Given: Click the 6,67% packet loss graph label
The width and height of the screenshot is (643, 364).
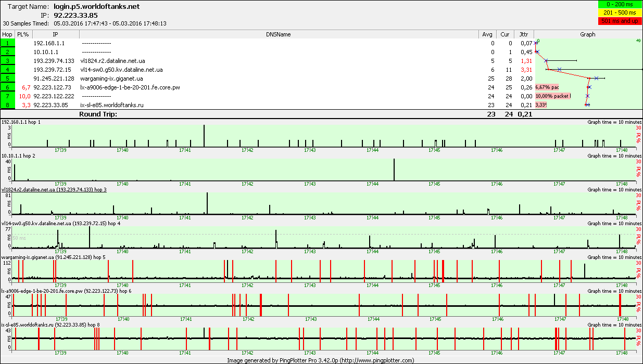Looking at the screenshot, I should [547, 87].
